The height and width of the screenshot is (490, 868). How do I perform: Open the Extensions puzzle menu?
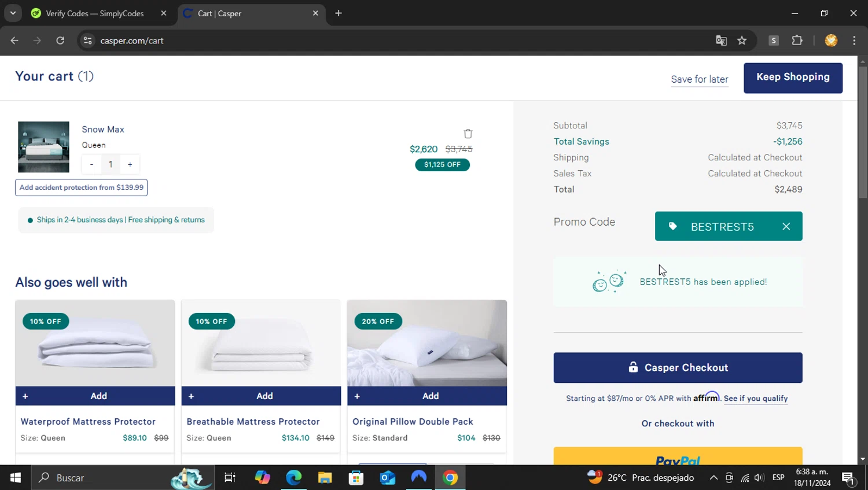click(797, 40)
